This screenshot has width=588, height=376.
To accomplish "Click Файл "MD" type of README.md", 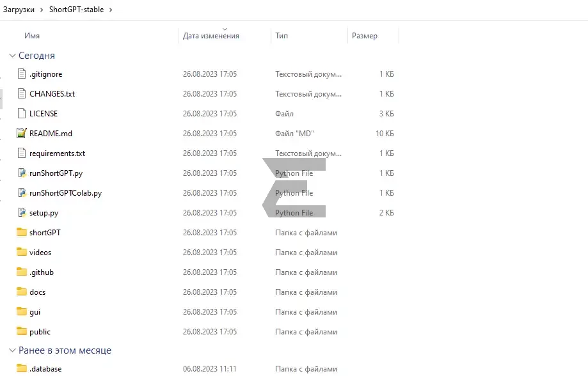I will point(294,134).
